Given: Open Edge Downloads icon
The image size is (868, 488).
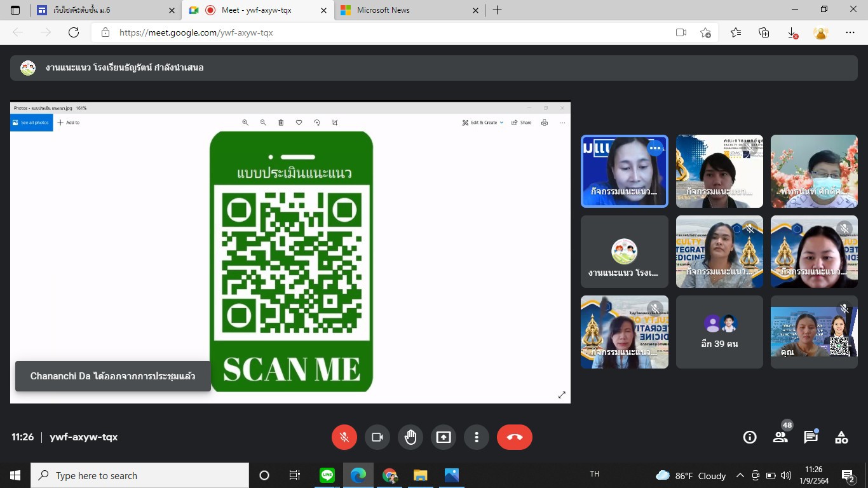Looking at the screenshot, I should [x=792, y=32].
